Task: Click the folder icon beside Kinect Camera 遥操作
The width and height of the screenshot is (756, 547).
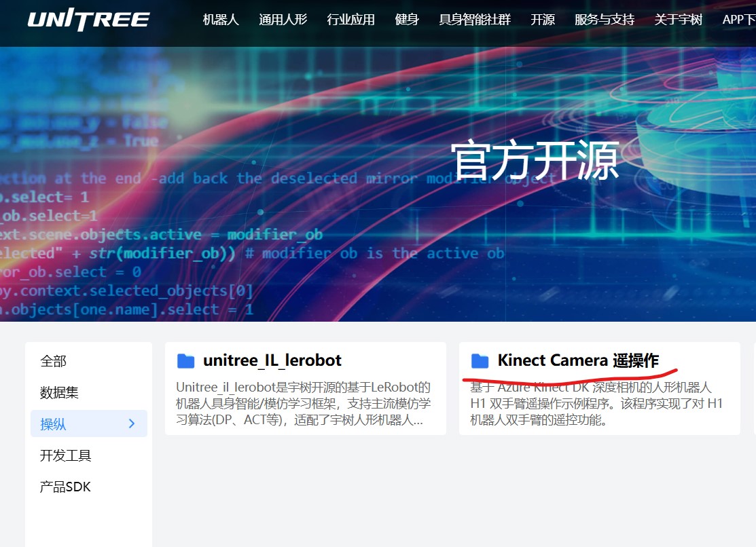Action: [x=480, y=360]
